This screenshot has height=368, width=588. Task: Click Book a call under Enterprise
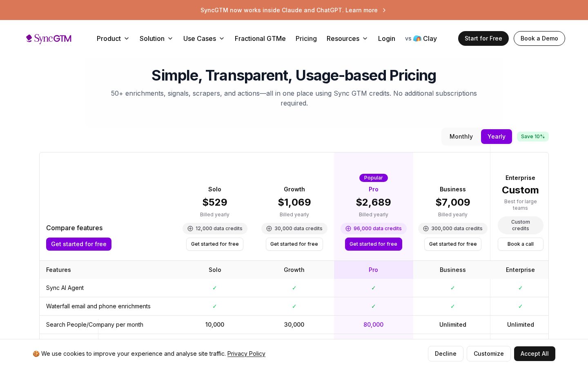point(521,244)
